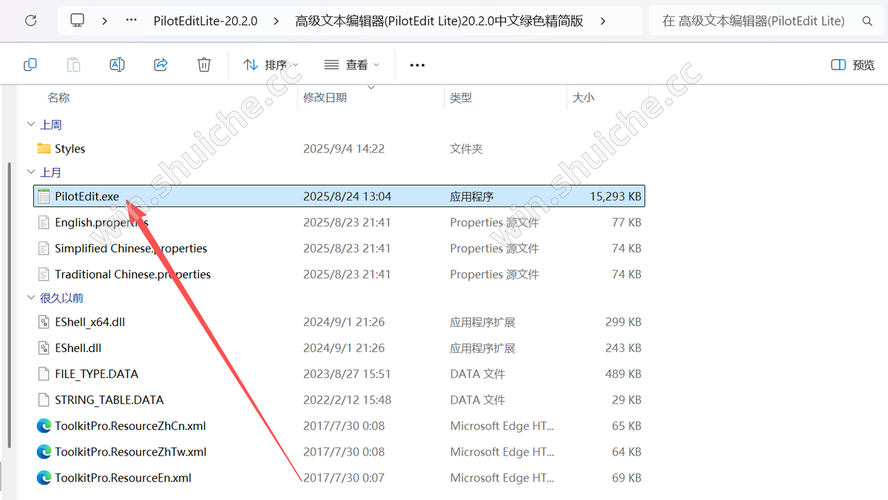This screenshot has width=888, height=500.
Task: Click date 2017/7/30 0:07
Action: click(344, 478)
